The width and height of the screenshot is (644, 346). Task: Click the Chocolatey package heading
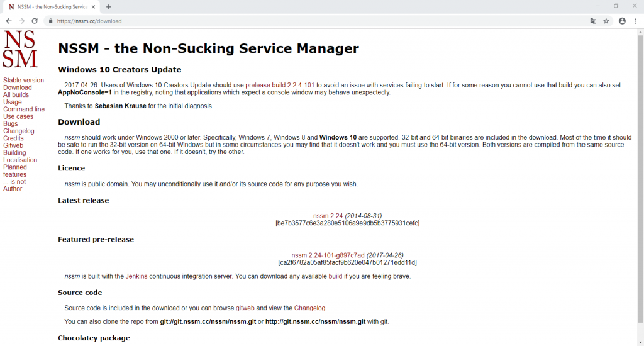click(x=94, y=338)
